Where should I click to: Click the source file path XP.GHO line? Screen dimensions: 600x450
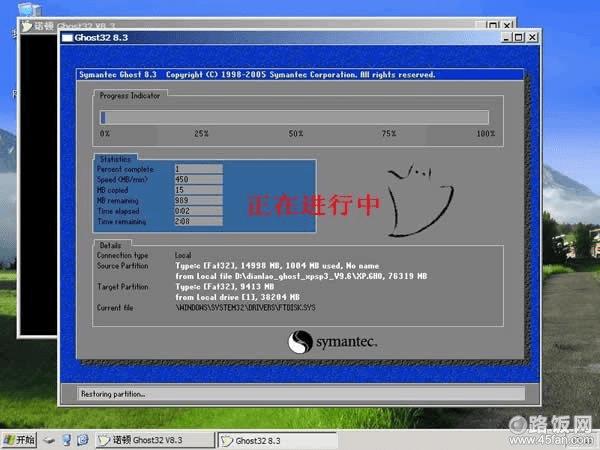[301, 276]
